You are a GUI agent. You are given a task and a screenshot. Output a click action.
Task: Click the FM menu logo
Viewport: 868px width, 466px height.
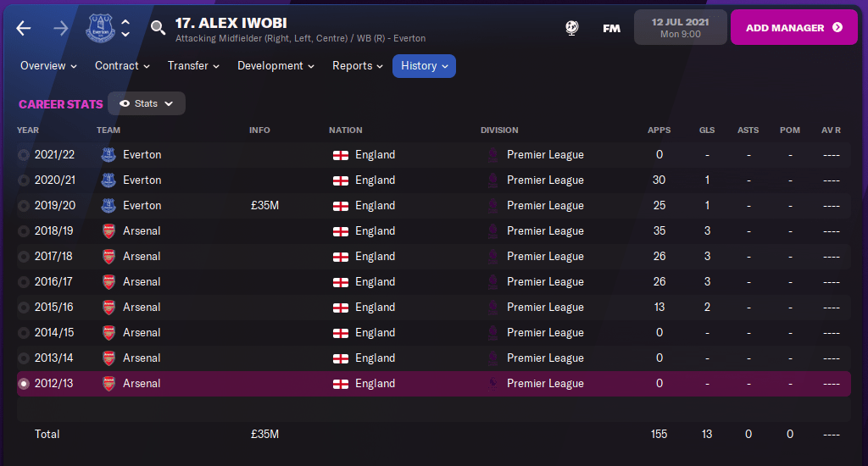point(611,28)
